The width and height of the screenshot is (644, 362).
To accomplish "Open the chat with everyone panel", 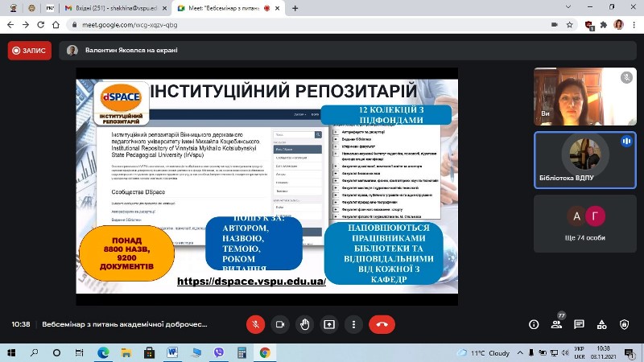I will click(x=579, y=325).
